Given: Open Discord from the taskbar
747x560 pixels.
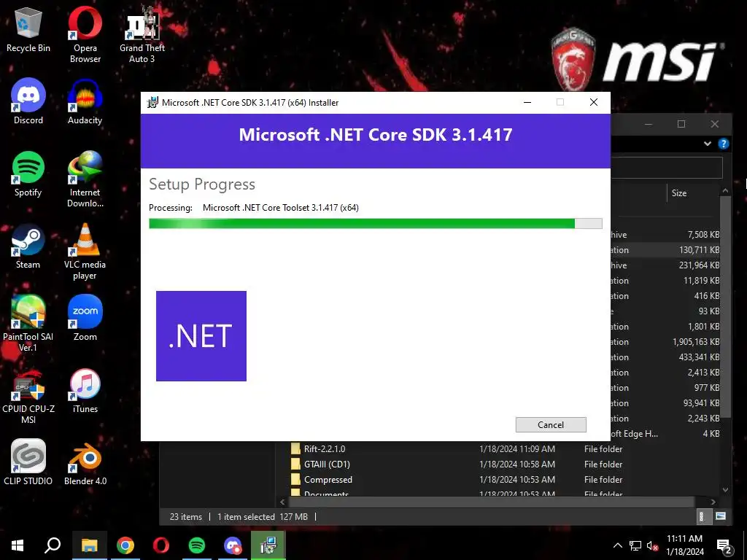Looking at the screenshot, I should click(233, 545).
